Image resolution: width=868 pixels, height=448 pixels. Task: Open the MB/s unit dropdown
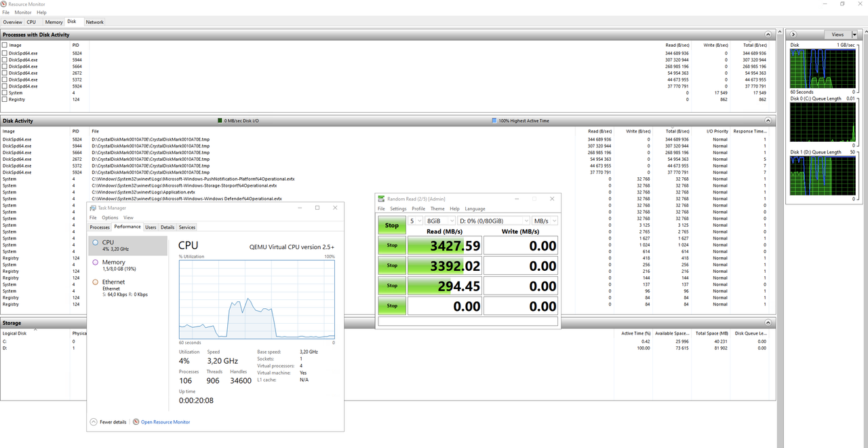click(x=545, y=221)
